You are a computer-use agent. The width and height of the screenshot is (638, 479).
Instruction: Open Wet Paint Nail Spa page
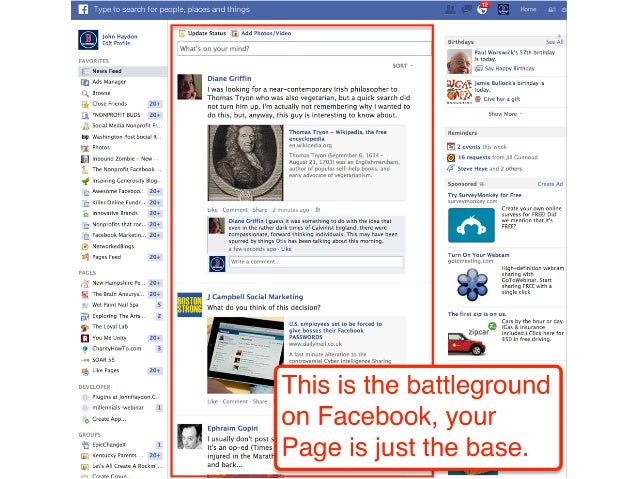pos(115,305)
